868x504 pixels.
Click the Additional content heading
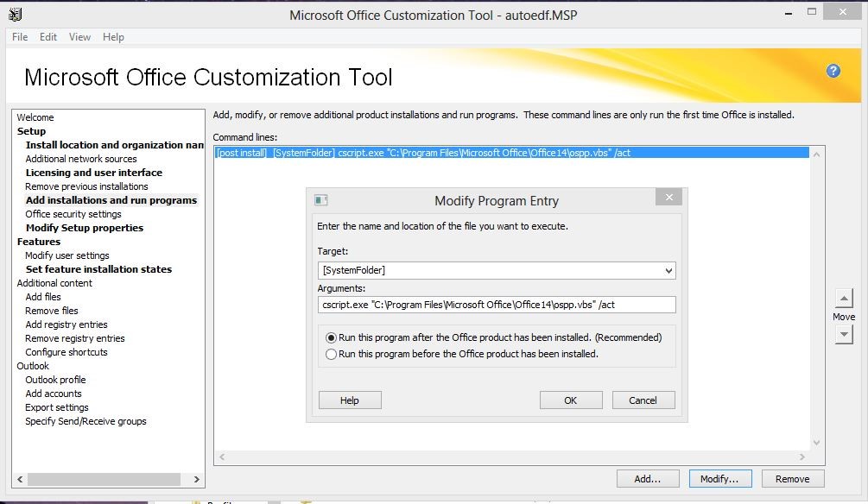(x=54, y=283)
